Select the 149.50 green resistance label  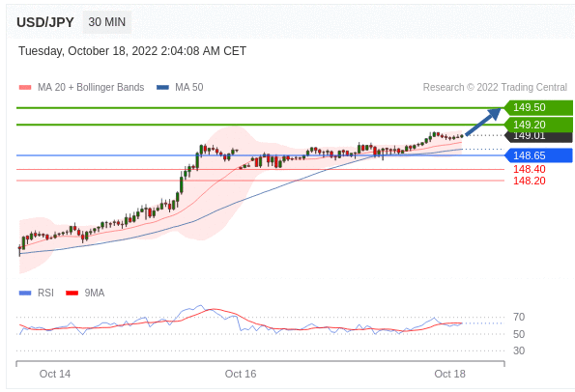point(538,107)
